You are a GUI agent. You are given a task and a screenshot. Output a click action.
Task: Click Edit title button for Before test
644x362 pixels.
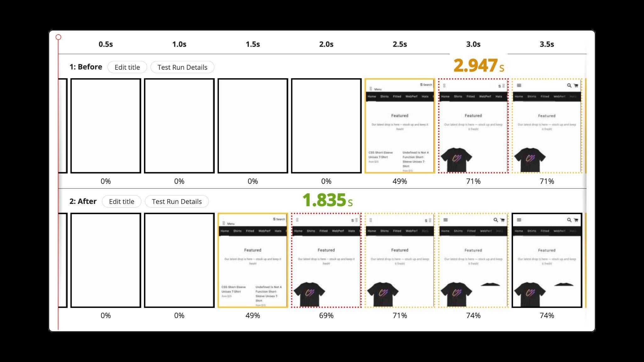127,67
